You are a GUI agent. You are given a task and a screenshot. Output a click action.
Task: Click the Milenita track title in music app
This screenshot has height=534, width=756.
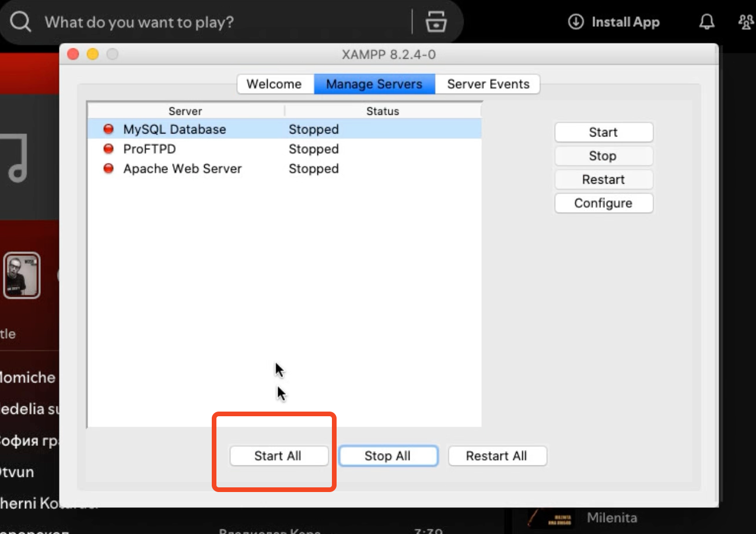point(612,518)
